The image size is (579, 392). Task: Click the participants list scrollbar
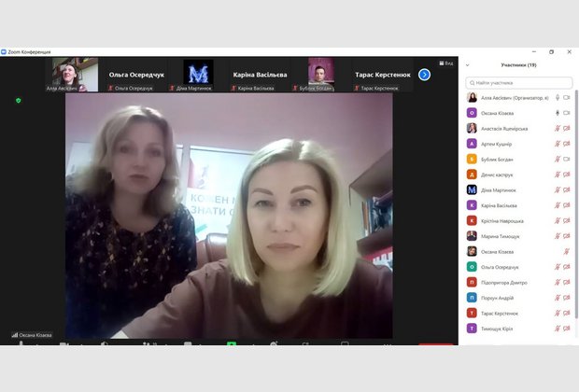tap(576, 203)
